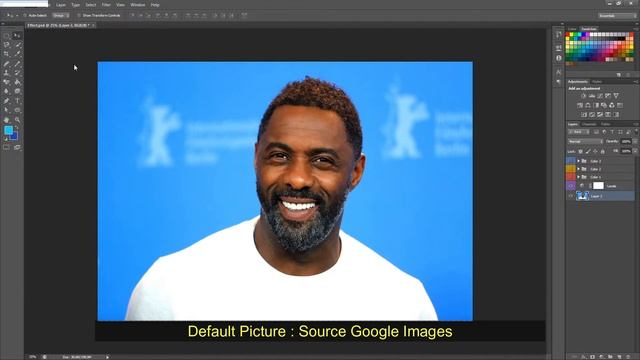Screen dimensions: 640x360
Task: Expand the Color 1 group
Action: click(x=578, y=177)
